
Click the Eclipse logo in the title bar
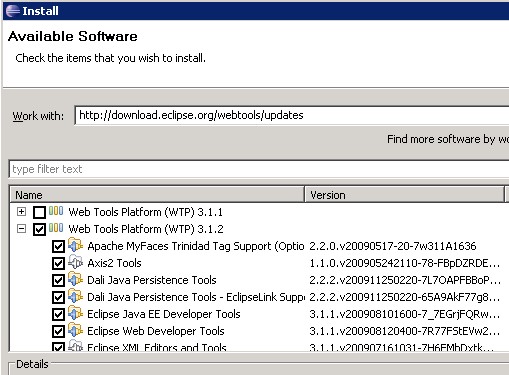[13, 11]
